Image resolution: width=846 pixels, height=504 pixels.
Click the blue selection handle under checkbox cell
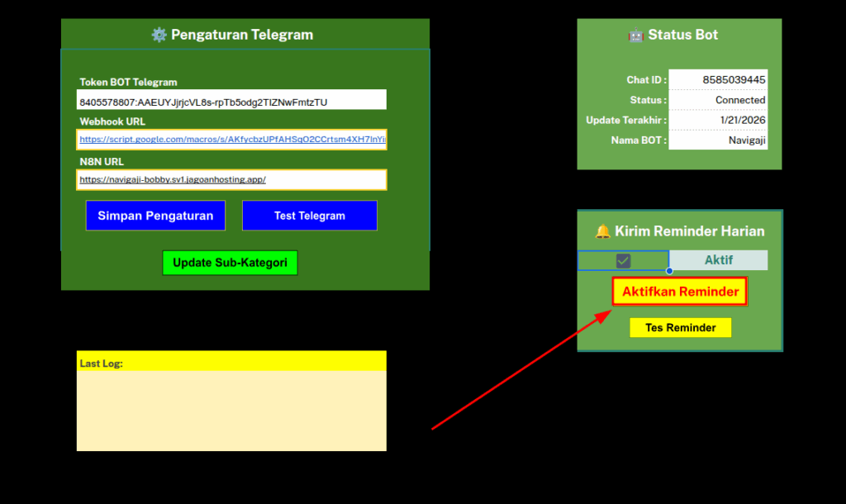[669, 271]
